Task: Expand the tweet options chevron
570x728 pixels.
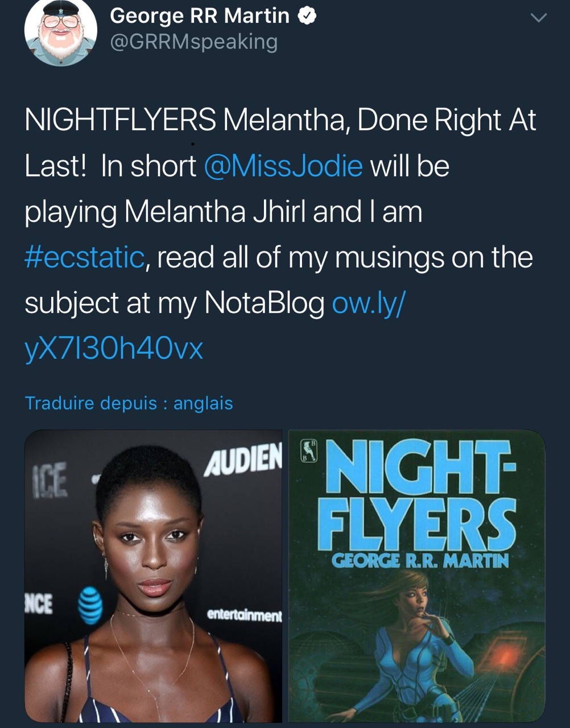Action: (x=538, y=18)
